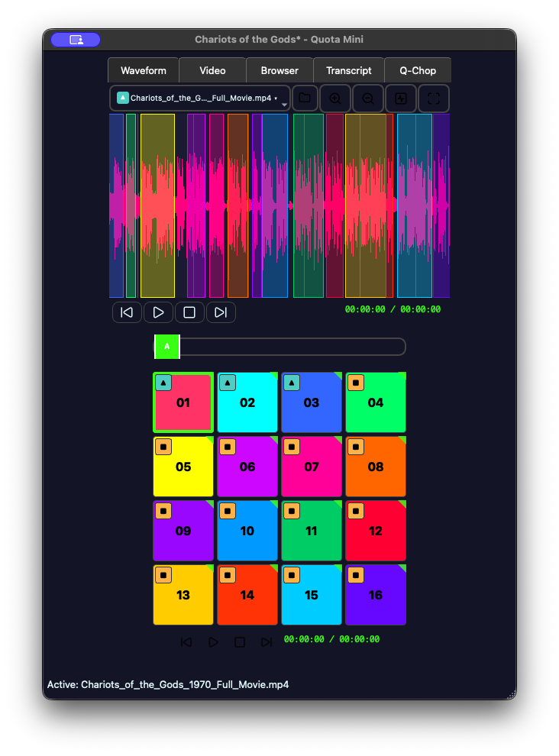Toggle the mode icon on pad 02
This screenshot has height=756, width=559.
(x=228, y=383)
